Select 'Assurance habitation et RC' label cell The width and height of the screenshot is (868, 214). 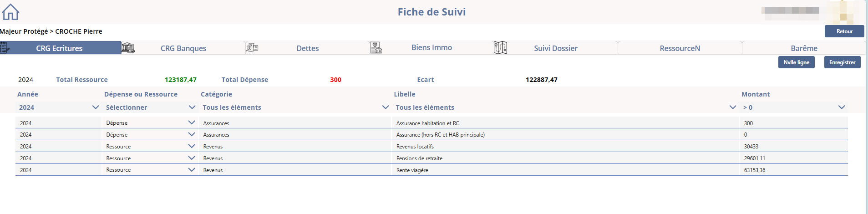point(565,123)
